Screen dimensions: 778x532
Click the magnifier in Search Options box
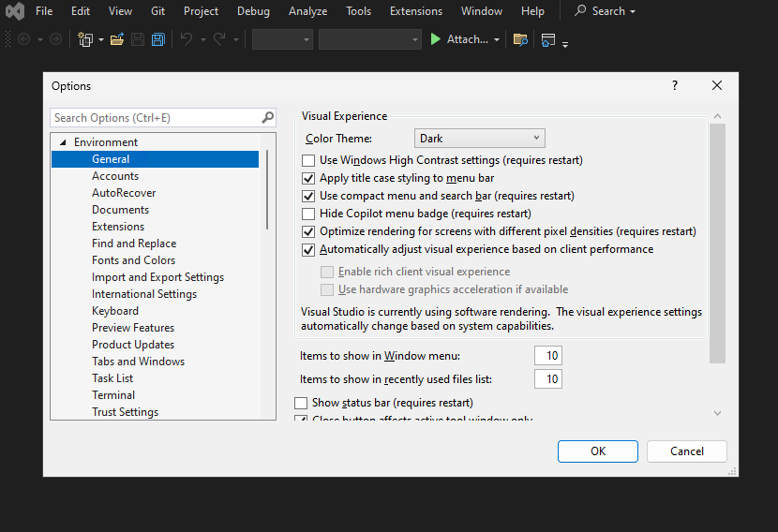point(267,117)
